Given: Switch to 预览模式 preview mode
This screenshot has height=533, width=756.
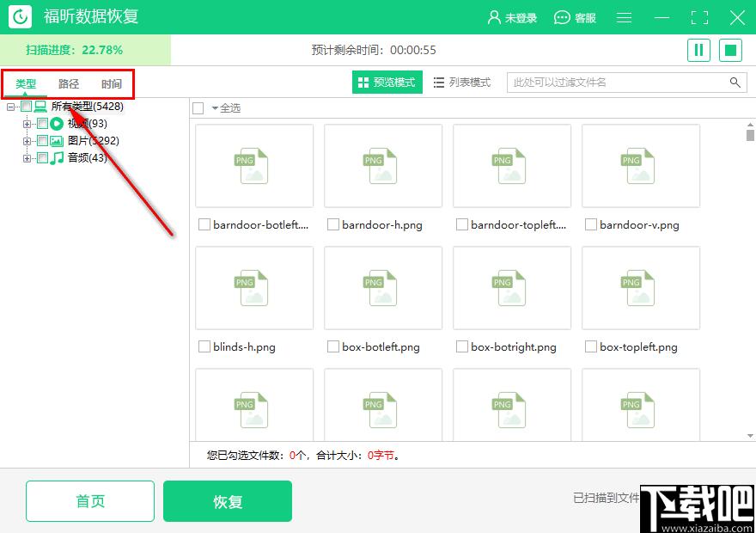Looking at the screenshot, I should pos(387,83).
